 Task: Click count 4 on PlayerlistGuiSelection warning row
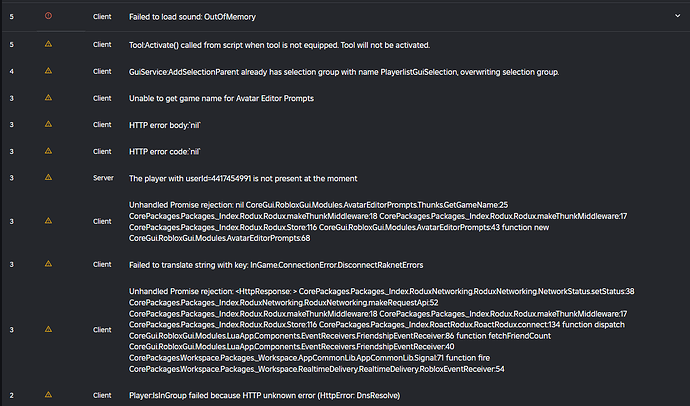[x=11, y=71]
